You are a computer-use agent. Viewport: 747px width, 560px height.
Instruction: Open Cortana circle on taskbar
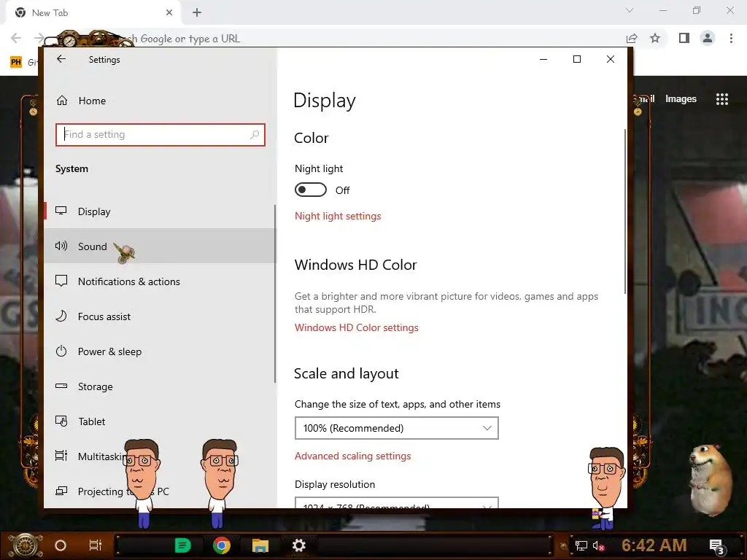pos(61,545)
